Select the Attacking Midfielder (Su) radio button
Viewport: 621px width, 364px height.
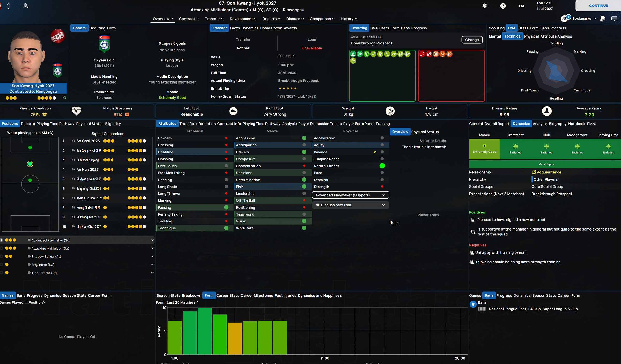(2, 248)
